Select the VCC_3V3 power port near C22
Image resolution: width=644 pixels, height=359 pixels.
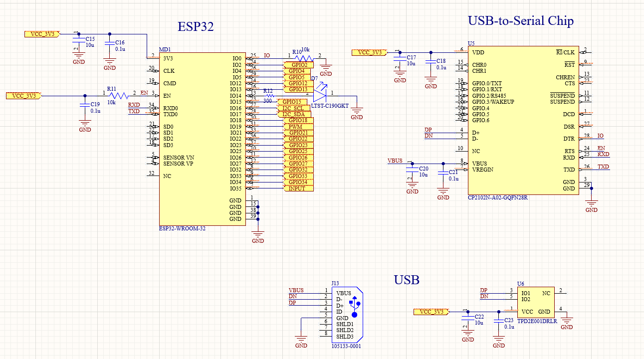432,312
